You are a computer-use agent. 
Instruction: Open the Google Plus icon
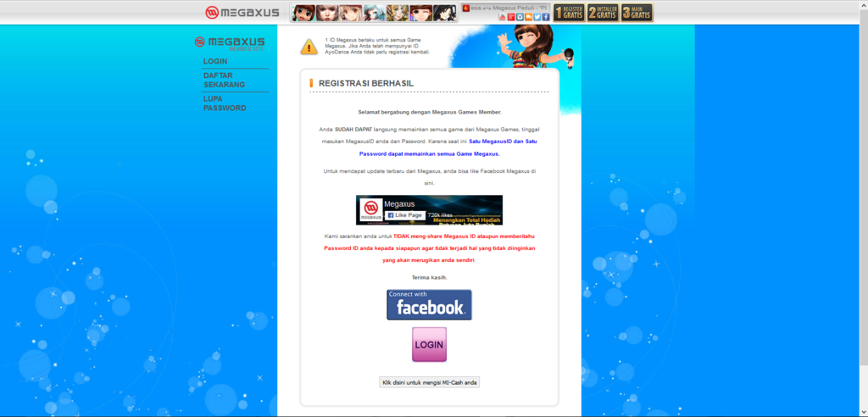(511, 17)
